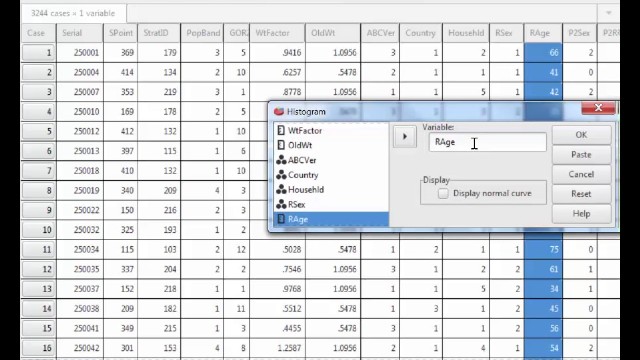Click the SPoint column header
This screenshot has height=360, width=640.
pyautogui.click(x=120, y=33)
